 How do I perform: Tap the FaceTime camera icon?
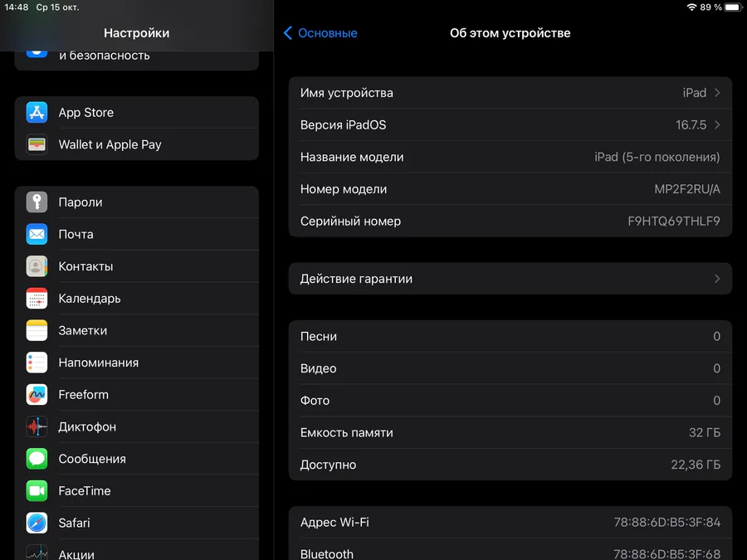[37, 490]
